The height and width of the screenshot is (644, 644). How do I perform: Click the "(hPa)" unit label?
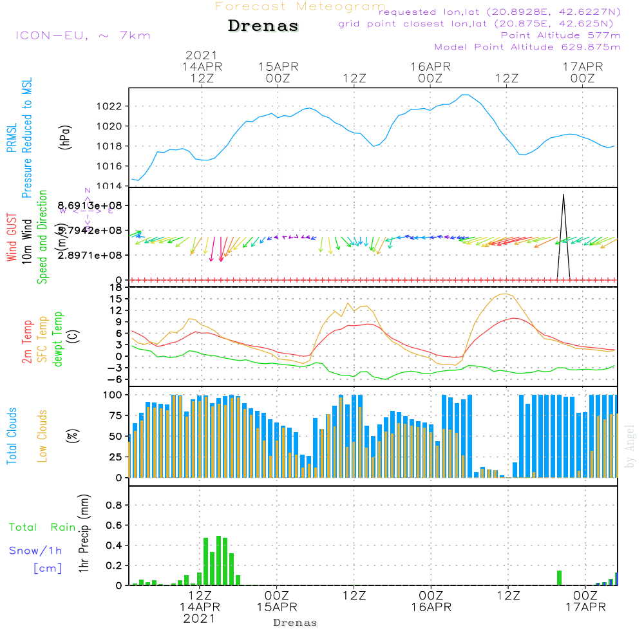pos(65,137)
